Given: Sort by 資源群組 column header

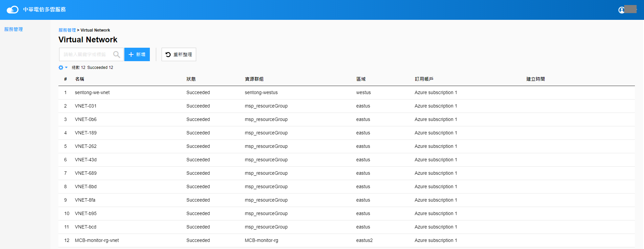Looking at the screenshot, I should (x=254, y=79).
